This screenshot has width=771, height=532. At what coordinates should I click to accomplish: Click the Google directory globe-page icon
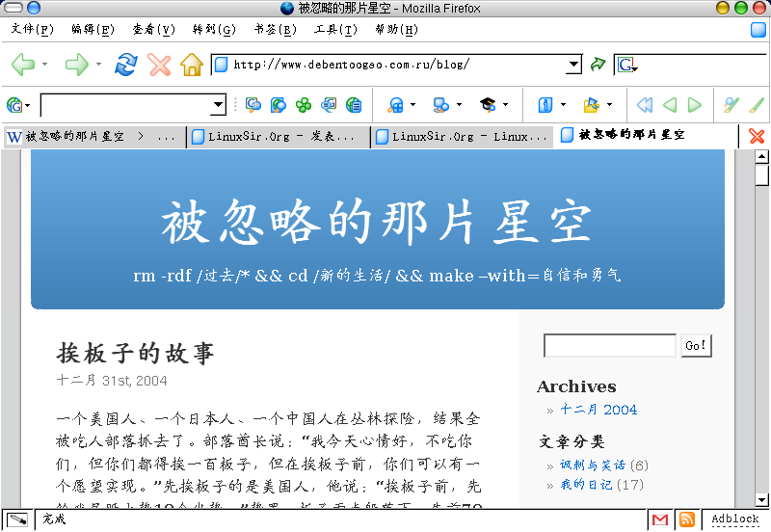pos(354,105)
